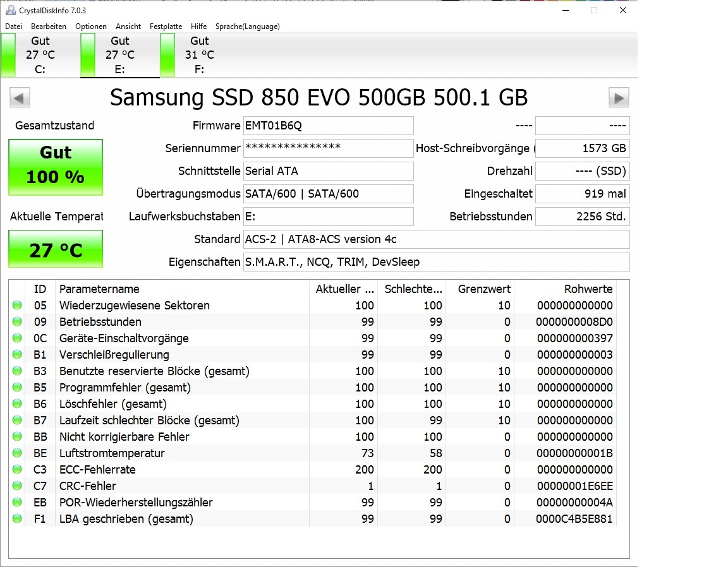
Task: Select drive C: tab
Action: 40,55
